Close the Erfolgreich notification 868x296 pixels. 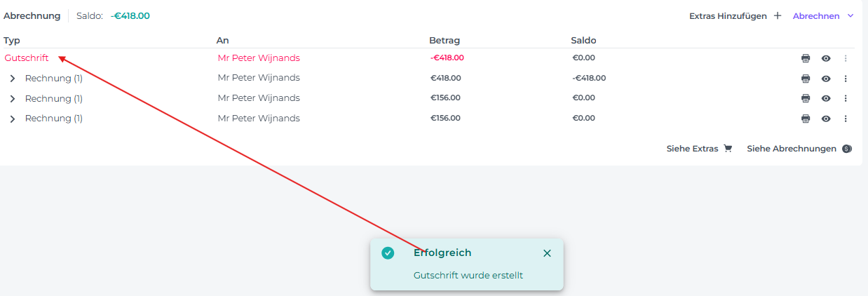(547, 253)
